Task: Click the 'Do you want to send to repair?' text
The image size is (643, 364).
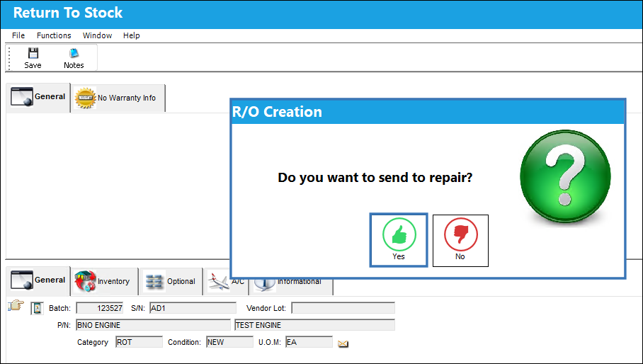Action: (375, 178)
